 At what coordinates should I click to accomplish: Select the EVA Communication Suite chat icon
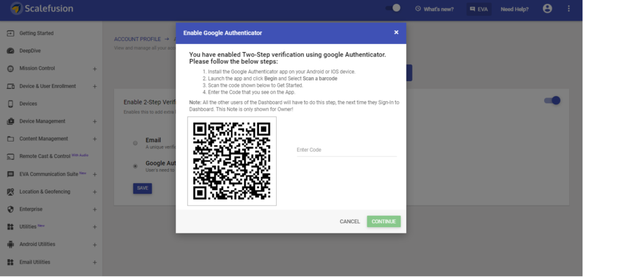click(11, 174)
